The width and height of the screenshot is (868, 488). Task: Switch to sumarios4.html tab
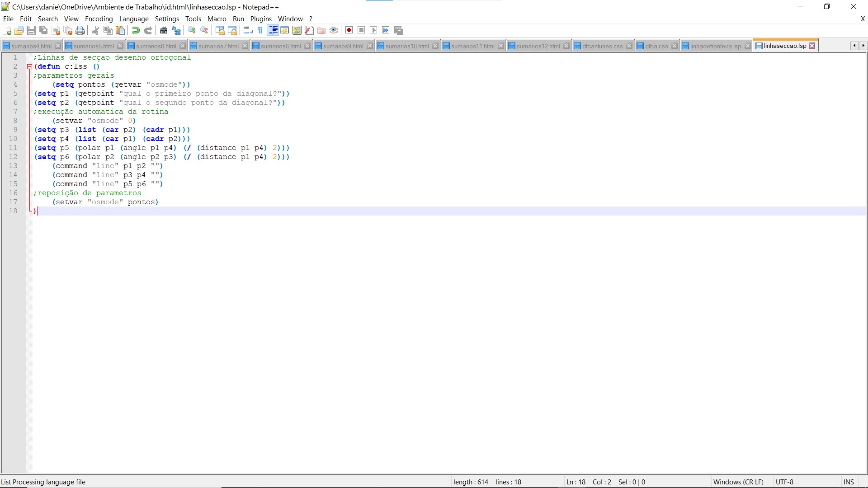31,46
